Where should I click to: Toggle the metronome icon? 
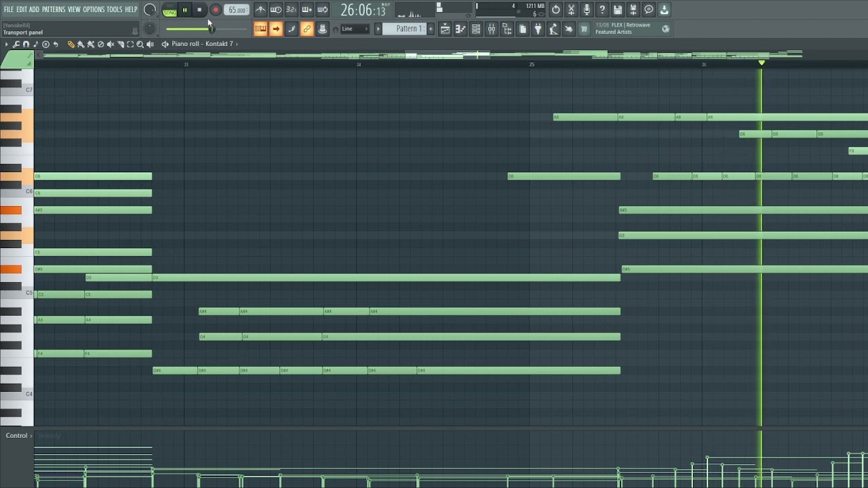pyautogui.click(x=260, y=9)
